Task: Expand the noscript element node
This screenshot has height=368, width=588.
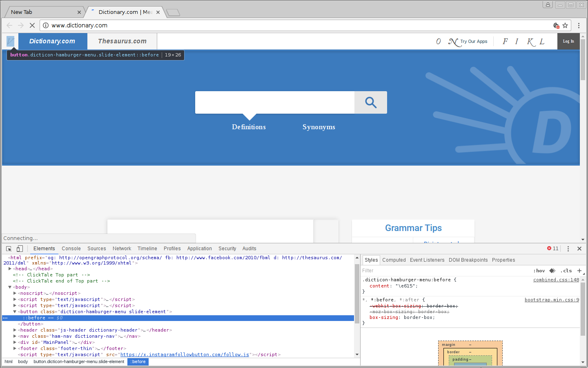Action: coord(15,293)
